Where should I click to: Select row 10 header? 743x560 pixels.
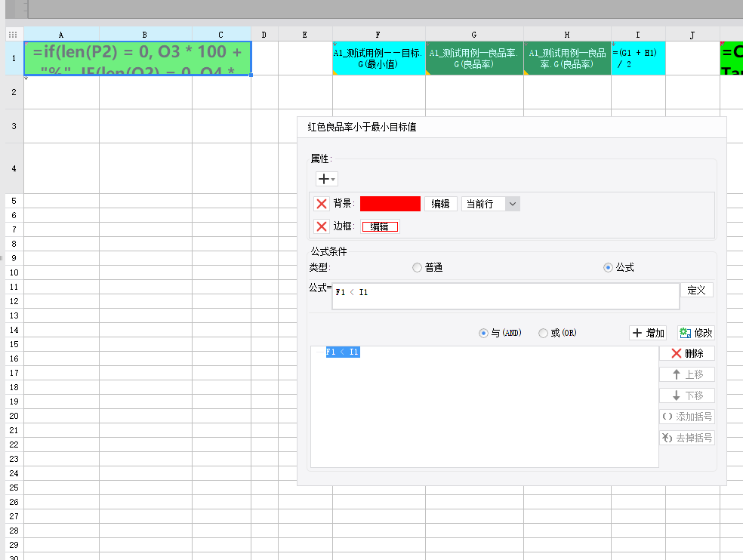(x=14, y=272)
